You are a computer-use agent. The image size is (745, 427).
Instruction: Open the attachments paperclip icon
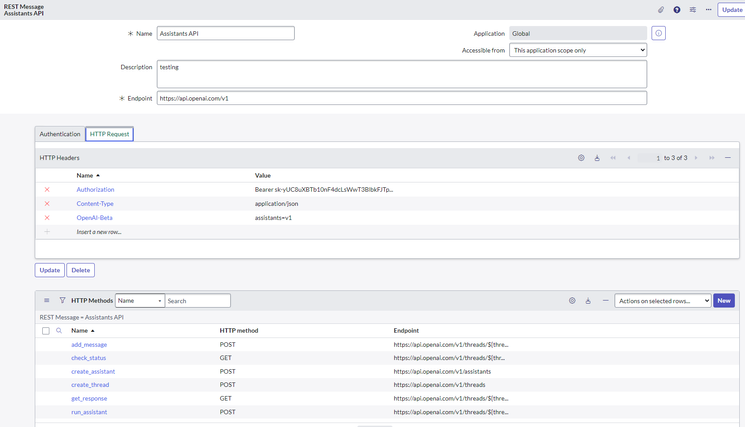tap(661, 9)
